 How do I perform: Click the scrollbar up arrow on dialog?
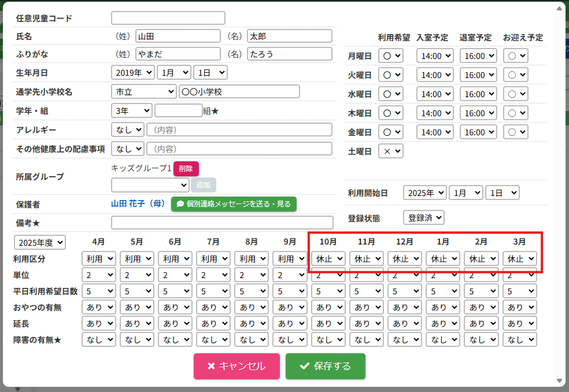560,8
